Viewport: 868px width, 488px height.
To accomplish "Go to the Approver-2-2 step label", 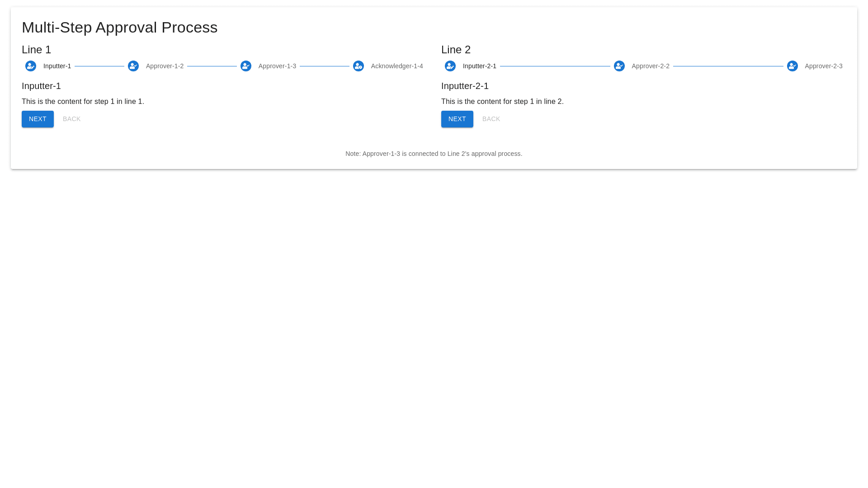I will (x=650, y=66).
